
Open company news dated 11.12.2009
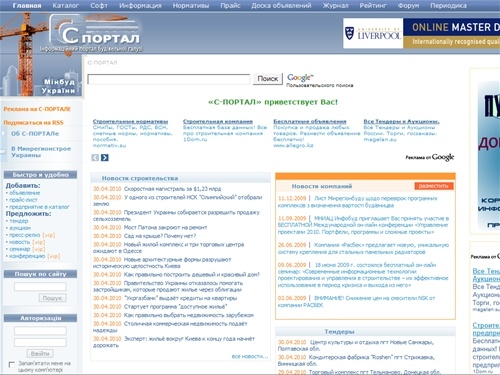click(358, 202)
